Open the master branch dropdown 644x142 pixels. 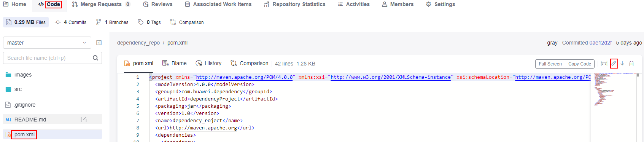(x=47, y=43)
